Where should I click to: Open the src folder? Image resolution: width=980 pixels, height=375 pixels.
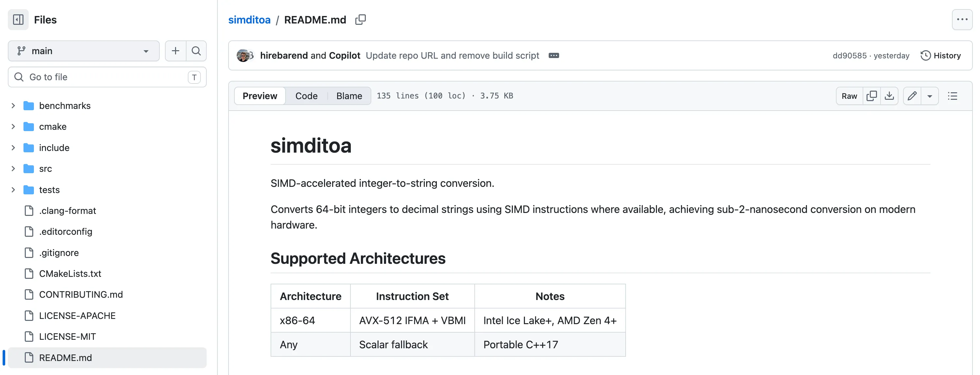tap(45, 169)
